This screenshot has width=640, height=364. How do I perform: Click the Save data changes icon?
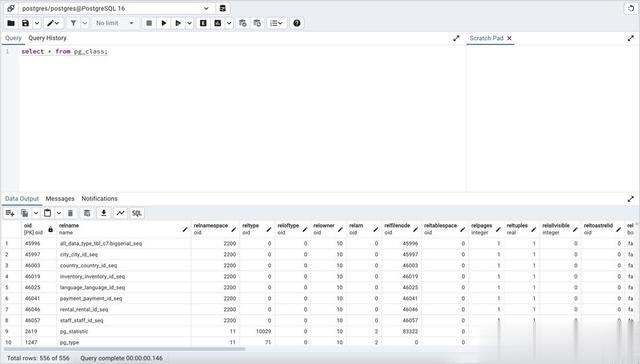click(x=87, y=213)
